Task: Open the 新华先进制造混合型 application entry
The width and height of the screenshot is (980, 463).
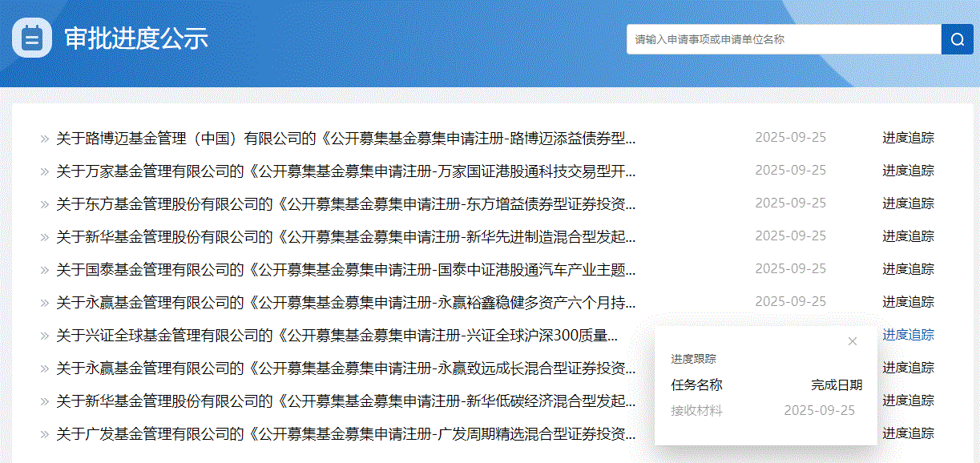Action: [x=345, y=236]
